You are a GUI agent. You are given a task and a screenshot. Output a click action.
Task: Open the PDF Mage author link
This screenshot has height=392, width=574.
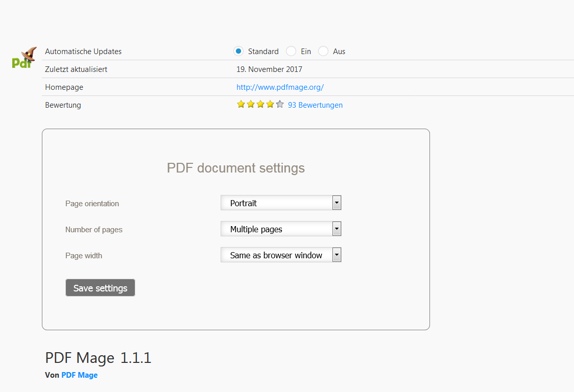80,375
